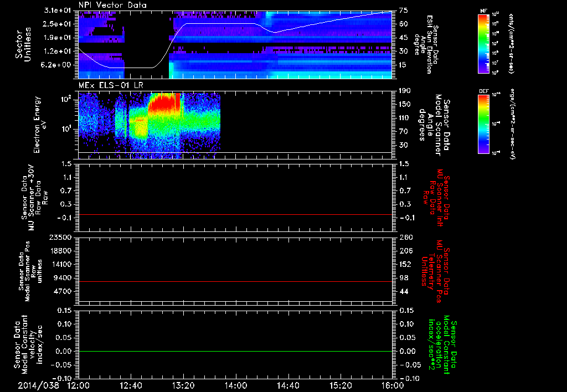
Task: Click the '12:00' time axis label
Action: point(79,385)
